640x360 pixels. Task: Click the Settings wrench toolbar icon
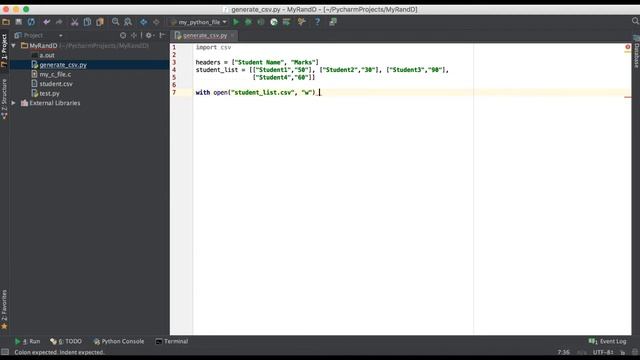[301, 22]
